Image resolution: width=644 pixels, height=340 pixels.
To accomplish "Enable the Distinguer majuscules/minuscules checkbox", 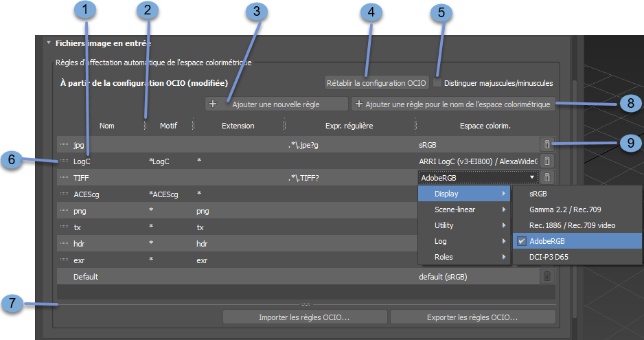I will (438, 82).
